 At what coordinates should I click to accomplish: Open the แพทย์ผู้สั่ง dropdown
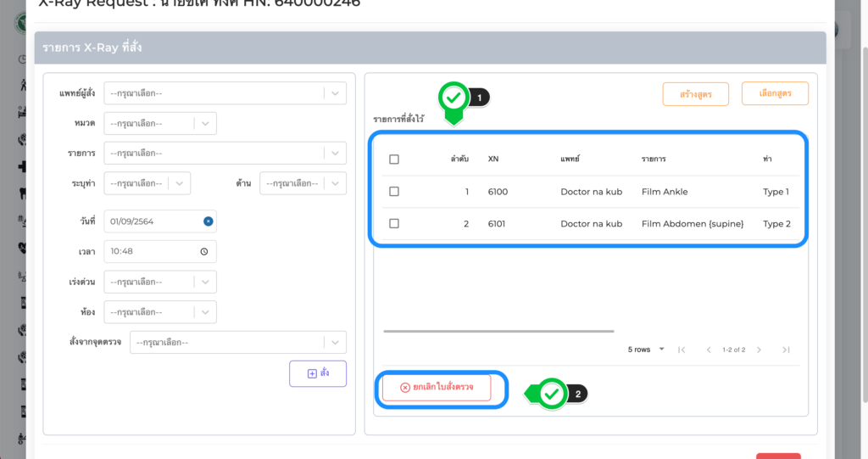click(336, 93)
